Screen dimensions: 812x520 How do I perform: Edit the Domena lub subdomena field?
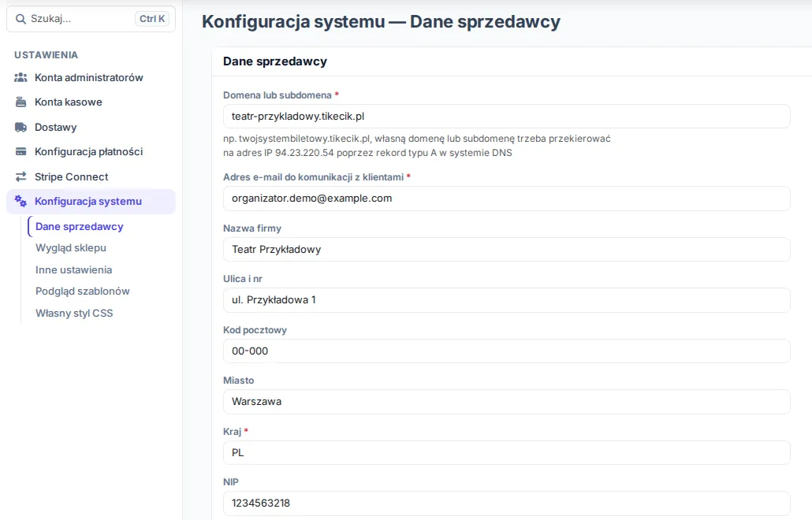click(x=506, y=117)
